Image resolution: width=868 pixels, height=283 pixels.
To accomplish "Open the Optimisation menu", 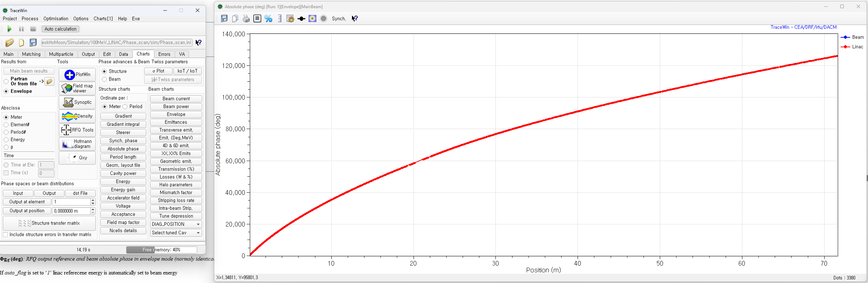I will coord(56,19).
